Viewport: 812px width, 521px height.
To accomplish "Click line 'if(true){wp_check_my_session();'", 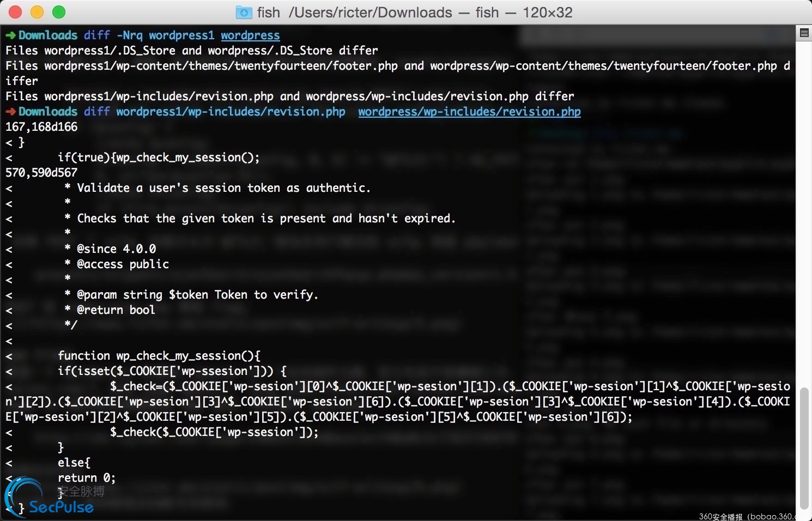I will pos(159,157).
